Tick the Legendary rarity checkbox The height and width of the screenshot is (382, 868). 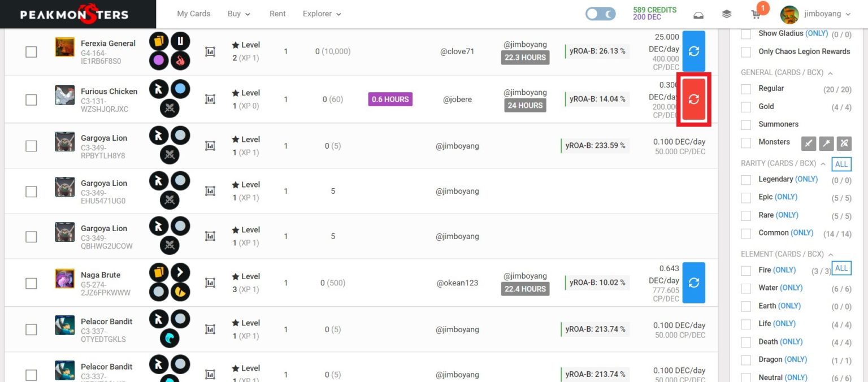pos(746,180)
